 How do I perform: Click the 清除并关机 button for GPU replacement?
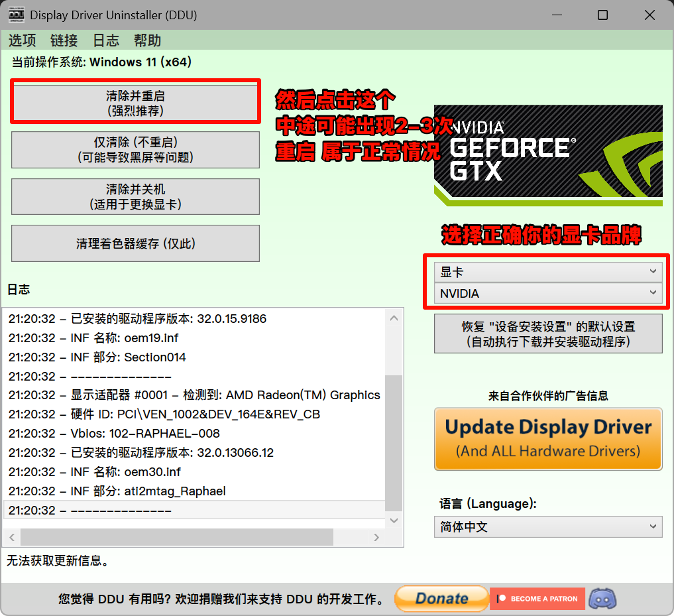click(135, 196)
